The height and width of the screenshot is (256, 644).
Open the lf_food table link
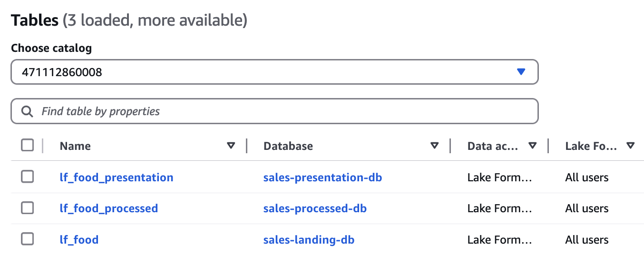click(79, 240)
